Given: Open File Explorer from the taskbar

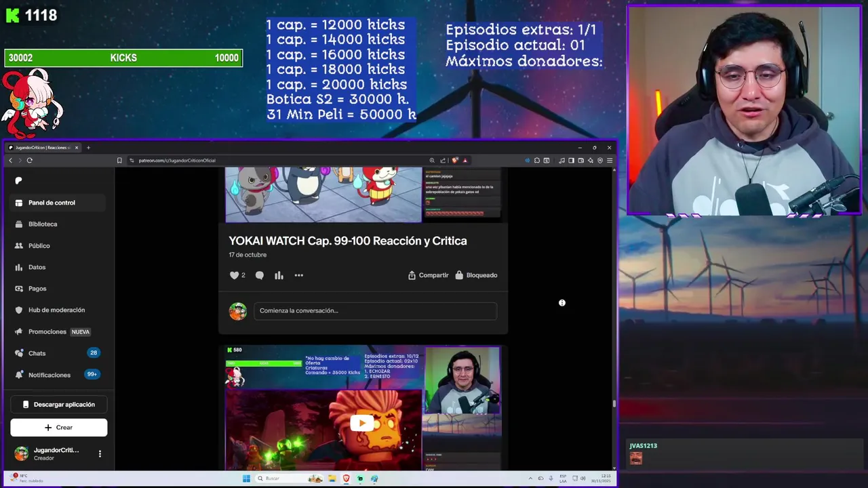Looking at the screenshot, I should 332,479.
